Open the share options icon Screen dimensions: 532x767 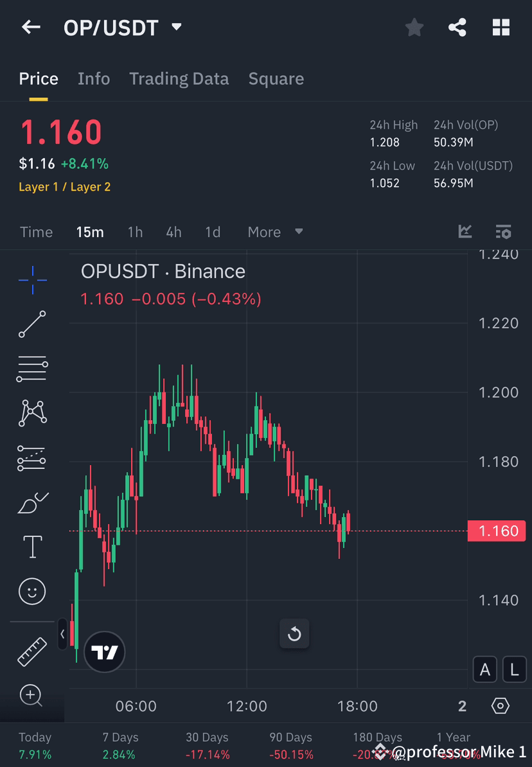457,27
